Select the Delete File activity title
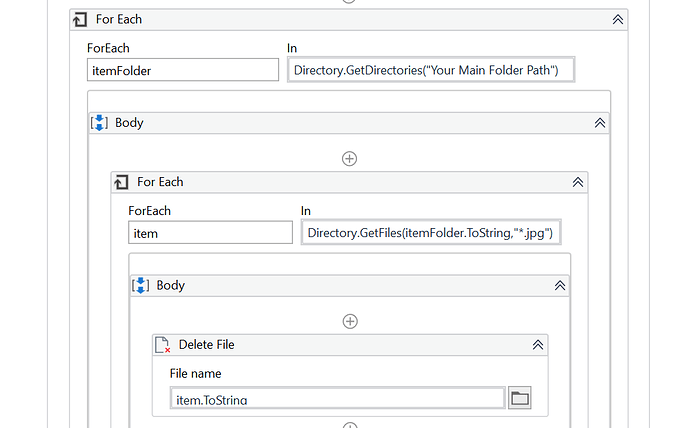This screenshot has width=690, height=428. (x=206, y=344)
